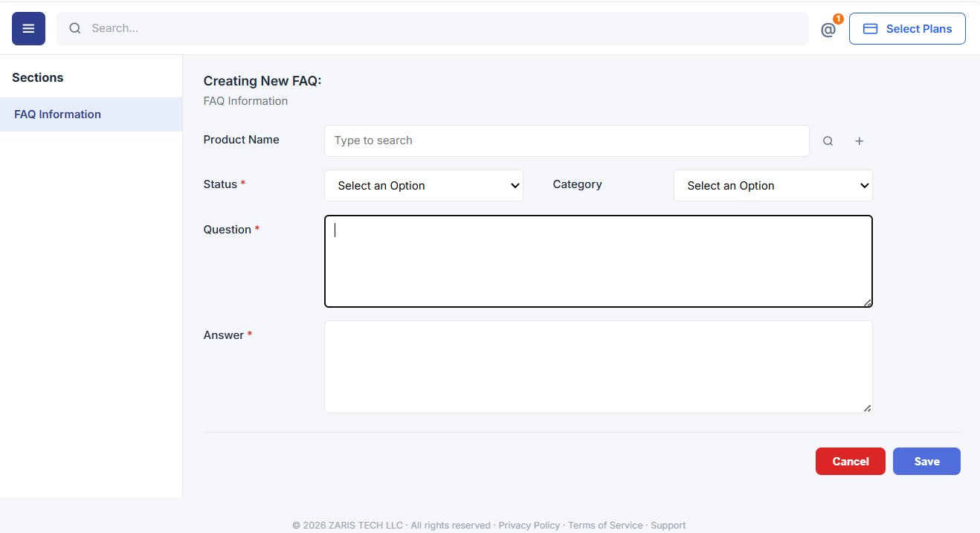Image resolution: width=980 pixels, height=533 pixels.
Task: Click the Product Name search field
Action: [x=567, y=140]
